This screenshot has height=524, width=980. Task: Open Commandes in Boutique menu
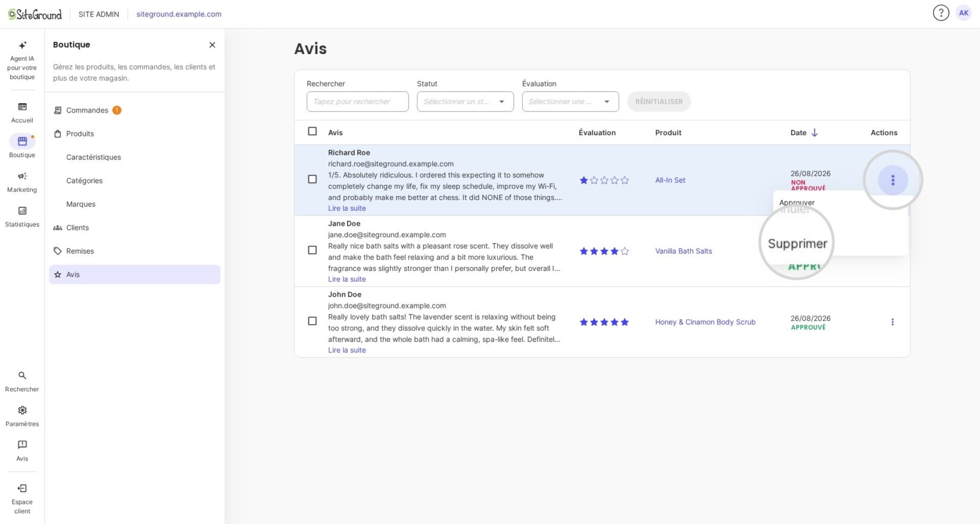pyautogui.click(x=135, y=110)
